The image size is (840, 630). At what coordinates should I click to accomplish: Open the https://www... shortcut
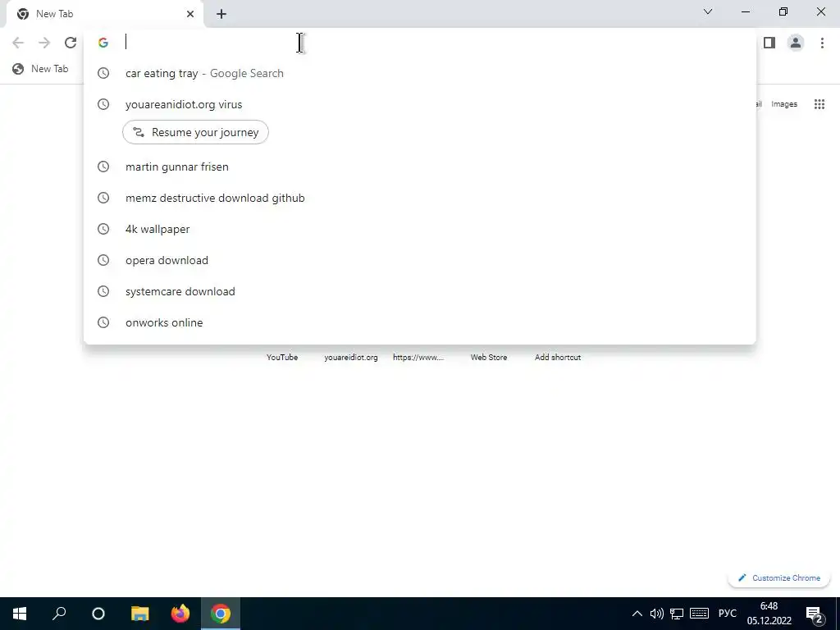[418, 357]
